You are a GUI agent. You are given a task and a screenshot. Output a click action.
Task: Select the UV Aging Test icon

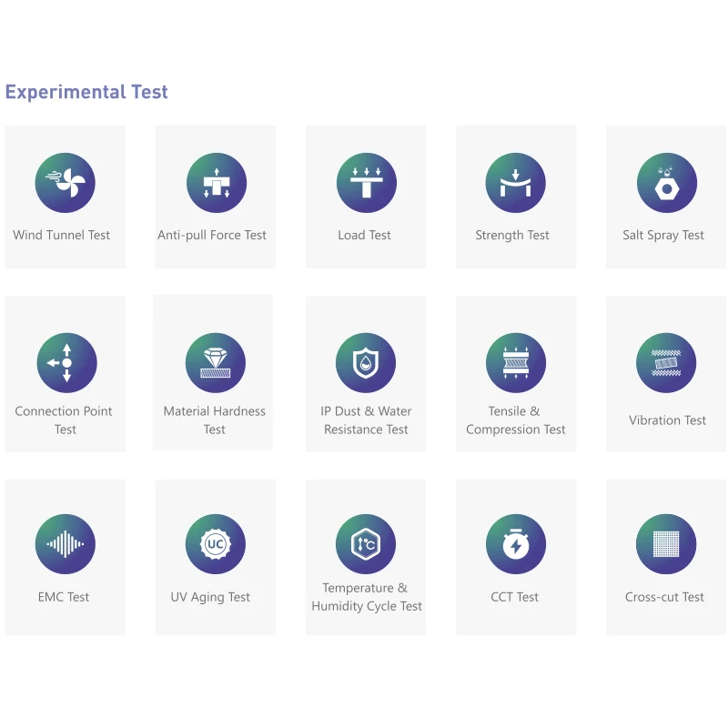(x=216, y=544)
